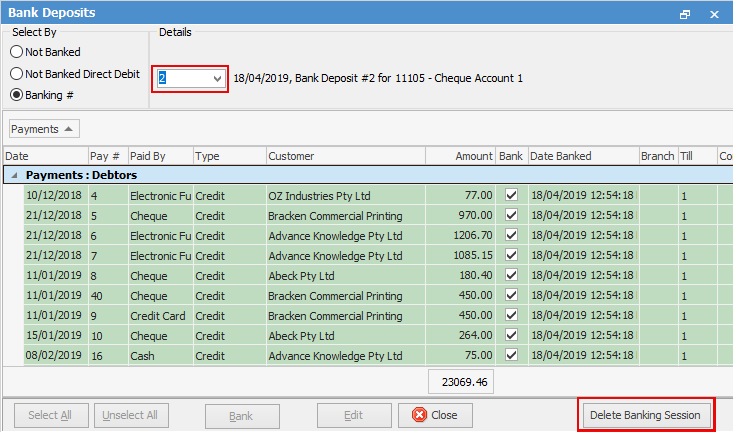Select the Not Banked radio option
The image size is (733, 432).
tap(45, 52)
